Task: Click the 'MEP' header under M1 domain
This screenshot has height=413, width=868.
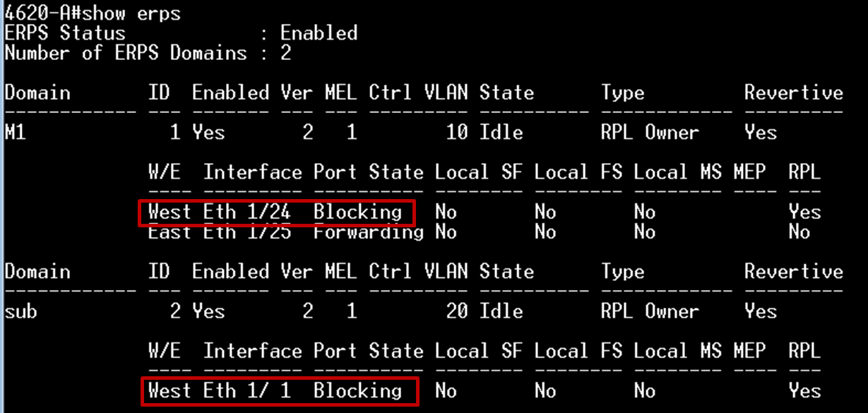Action: click(749, 172)
